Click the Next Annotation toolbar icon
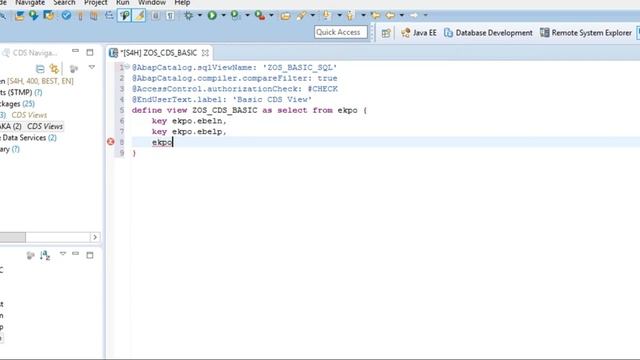 click(x=326, y=16)
